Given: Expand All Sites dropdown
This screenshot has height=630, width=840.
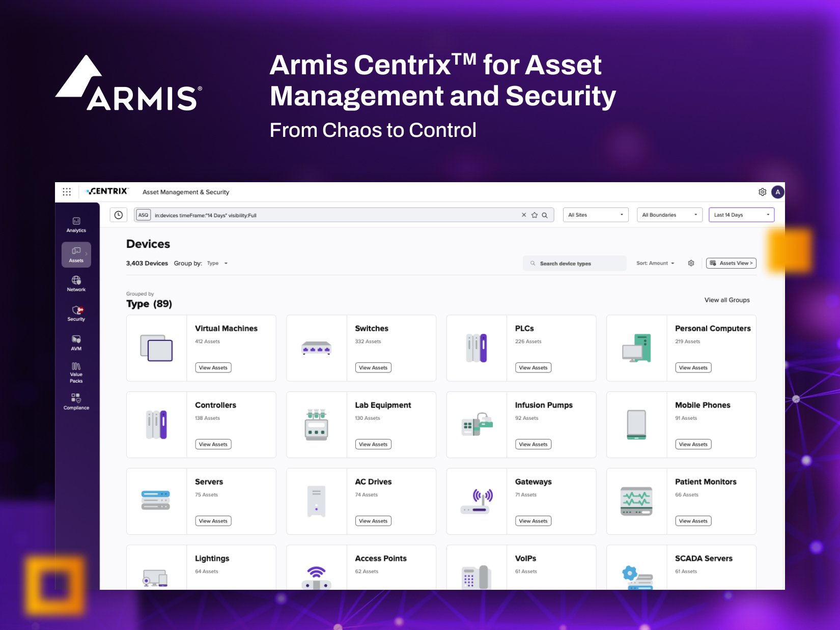Looking at the screenshot, I should 596,215.
